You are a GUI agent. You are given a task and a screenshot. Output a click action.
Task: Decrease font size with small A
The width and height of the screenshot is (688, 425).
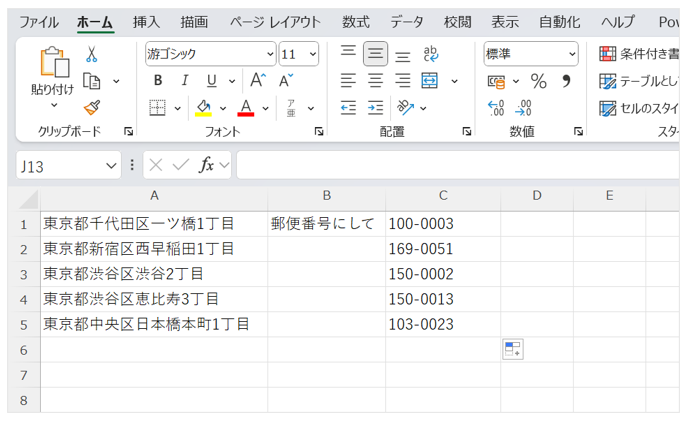pos(286,80)
